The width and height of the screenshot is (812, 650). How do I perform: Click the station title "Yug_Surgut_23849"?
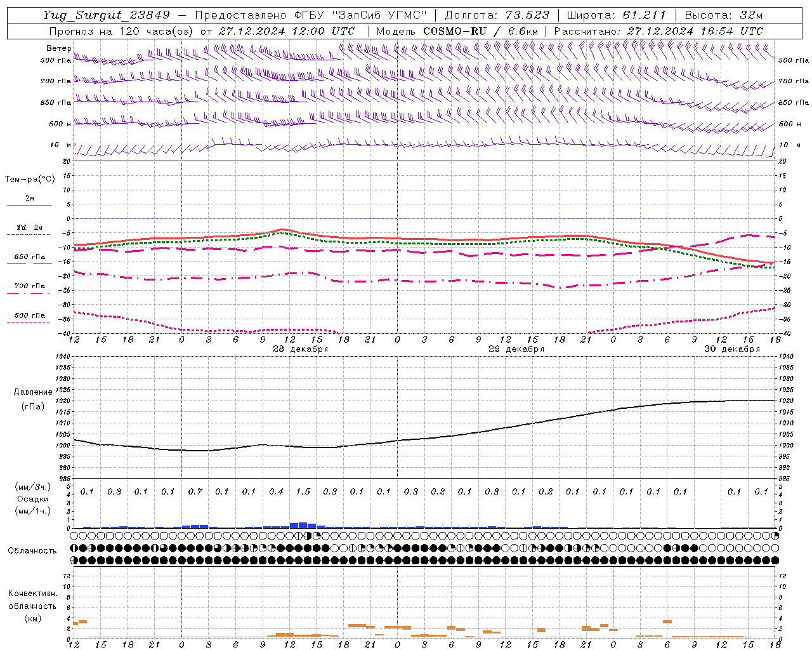pos(107,15)
